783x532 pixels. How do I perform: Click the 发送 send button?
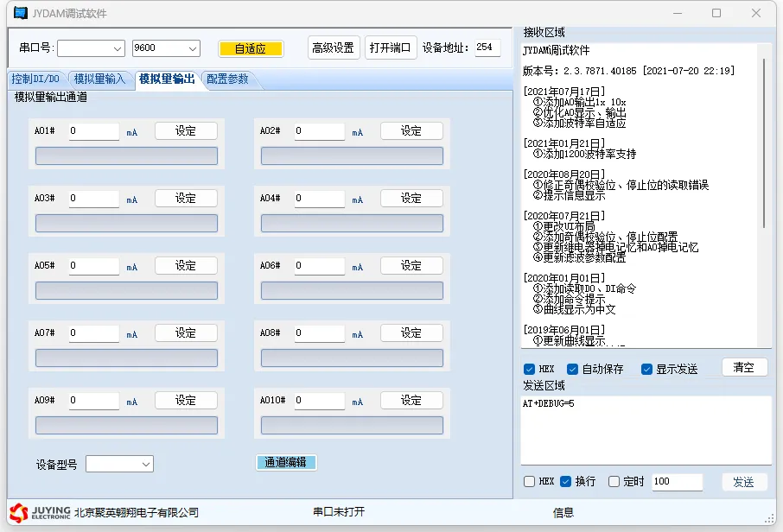coord(744,482)
